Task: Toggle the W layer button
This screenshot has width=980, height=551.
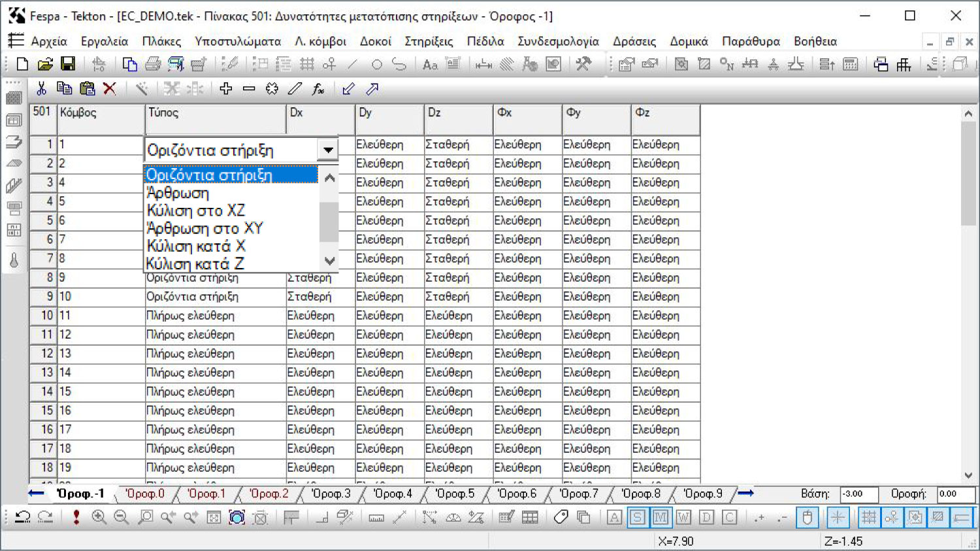Action: point(683,518)
